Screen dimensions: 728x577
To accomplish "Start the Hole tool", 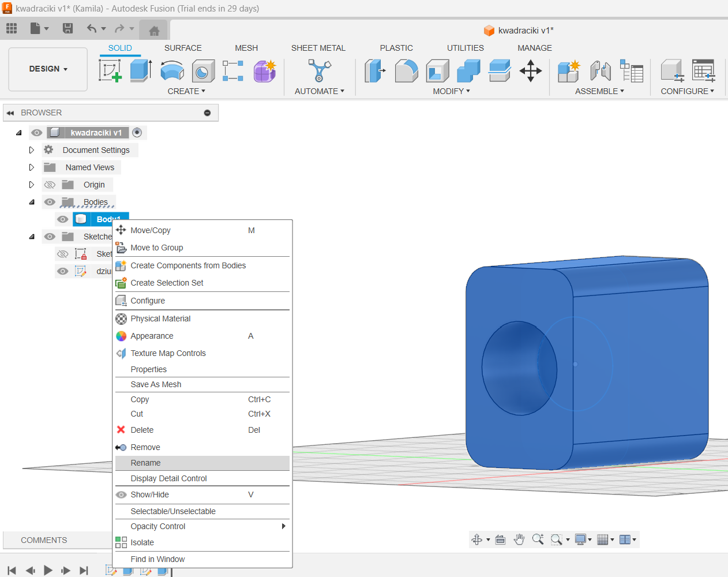I will 202,71.
